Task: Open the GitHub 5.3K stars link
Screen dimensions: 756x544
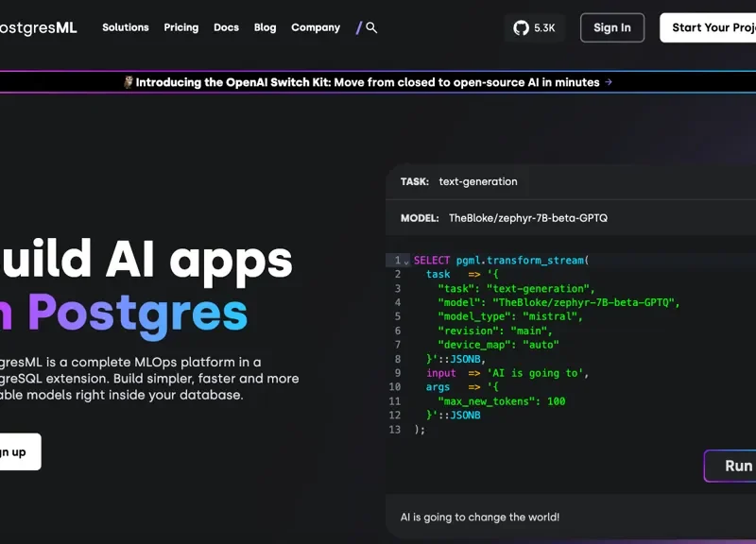Action: [534, 28]
